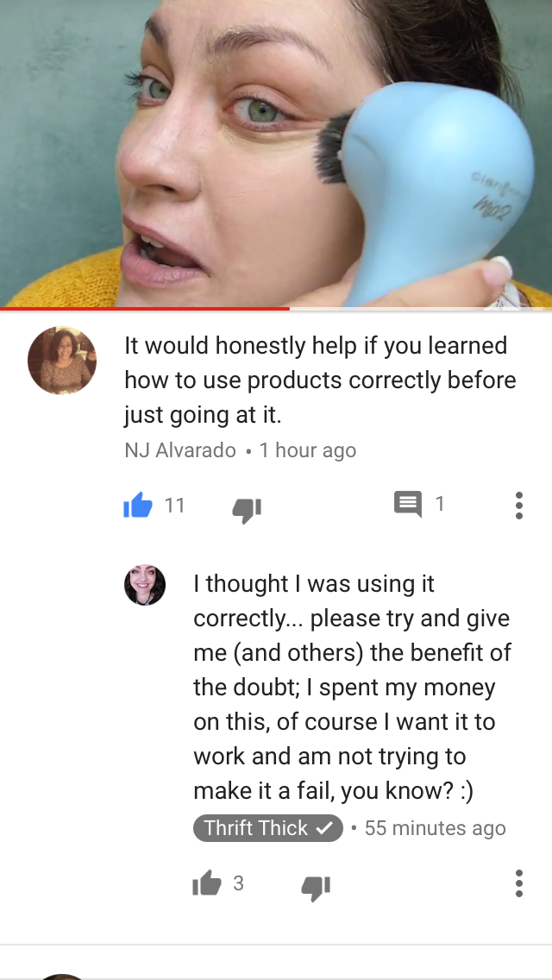
Task: Click the '55 minutes ago' timestamp
Action: (435, 827)
